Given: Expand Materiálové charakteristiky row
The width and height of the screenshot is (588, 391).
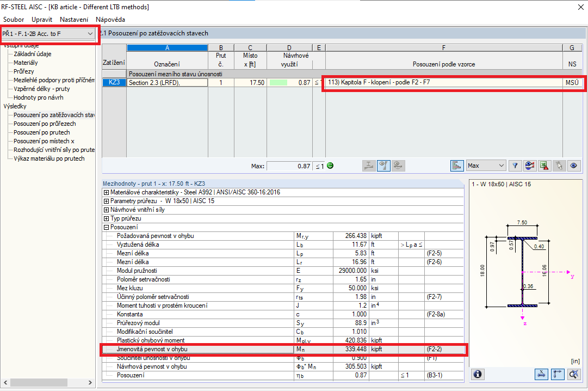Looking at the screenshot, I should 106,192.
